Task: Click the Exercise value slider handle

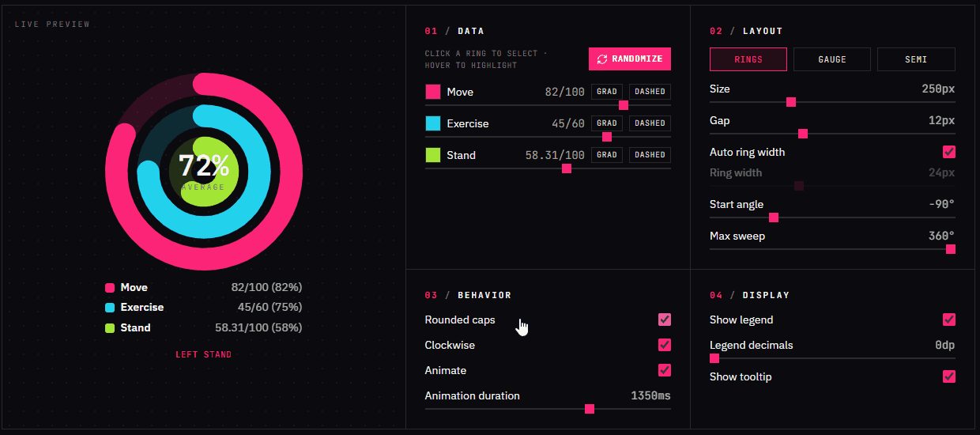Action: click(607, 137)
